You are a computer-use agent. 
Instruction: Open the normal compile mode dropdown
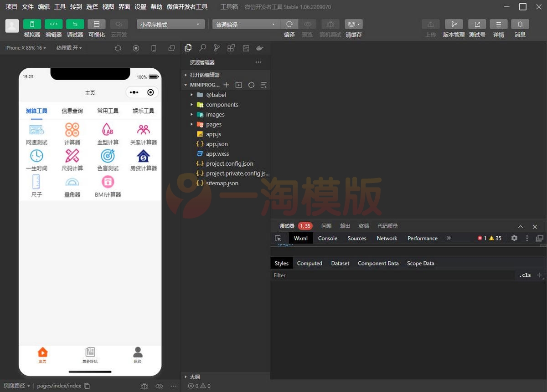[x=246, y=25]
